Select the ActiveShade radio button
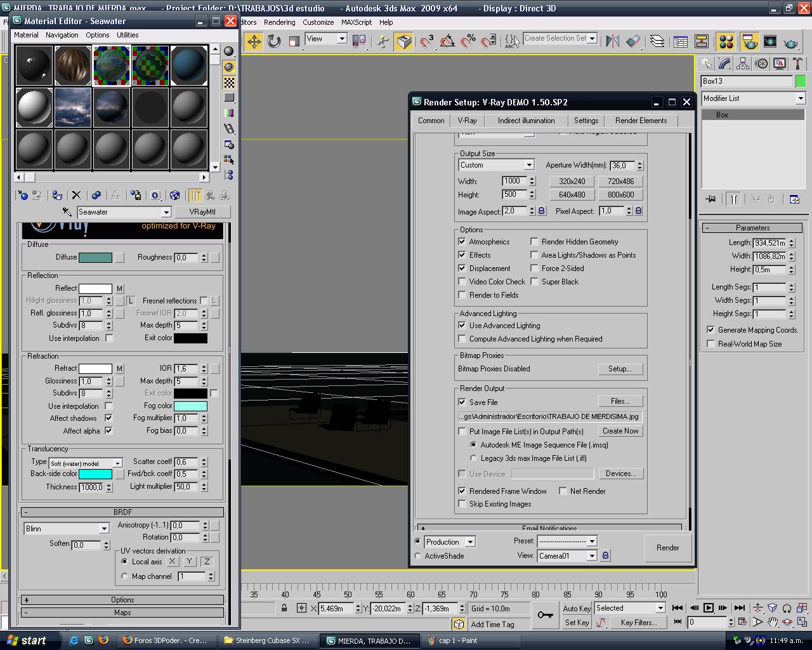Screen dimensions: 812x650 [x=417, y=556]
